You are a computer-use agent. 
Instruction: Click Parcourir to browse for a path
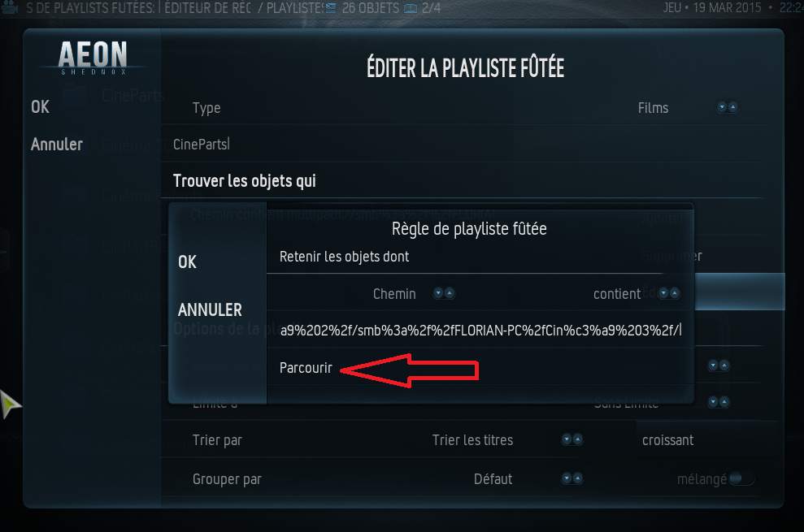306,368
